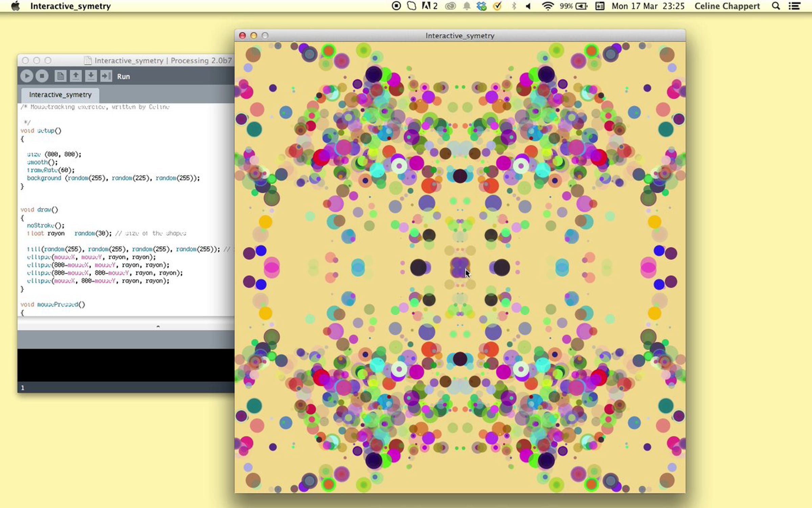This screenshot has width=812, height=508.
Task: Open the date and time menu
Action: click(648, 6)
